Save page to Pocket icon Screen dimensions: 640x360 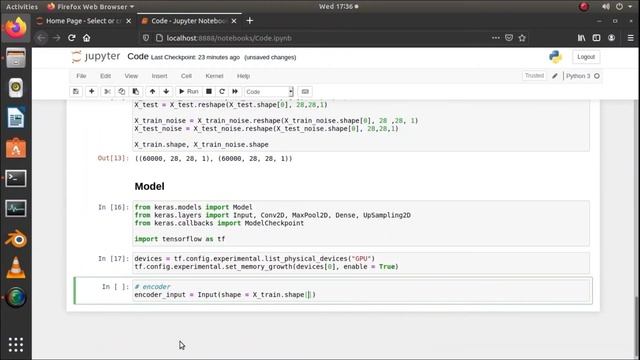click(x=509, y=38)
